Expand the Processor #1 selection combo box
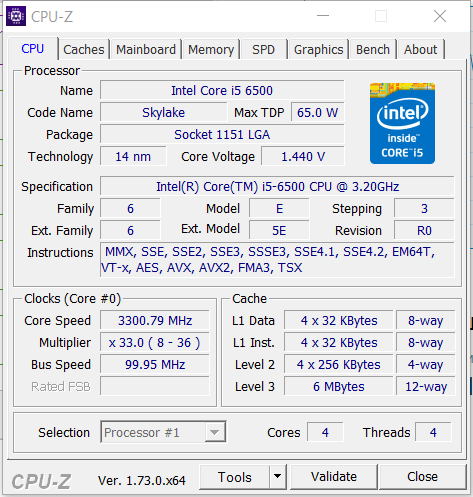Screen dimensions: 473x497 [163, 432]
